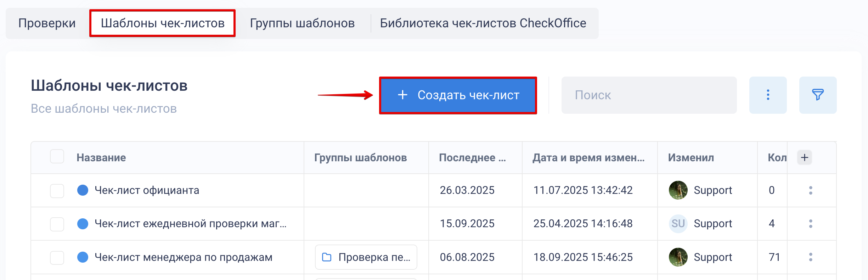Image resolution: width=868 pixels, height=280 pixels.
Task: Click the Создать чек-лист button
Action: pos(458,95)
